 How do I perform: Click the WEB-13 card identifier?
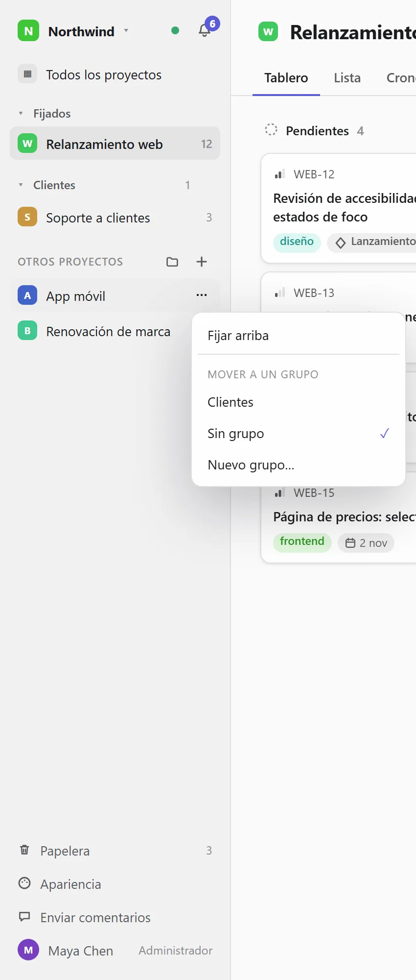pos(314,293)
